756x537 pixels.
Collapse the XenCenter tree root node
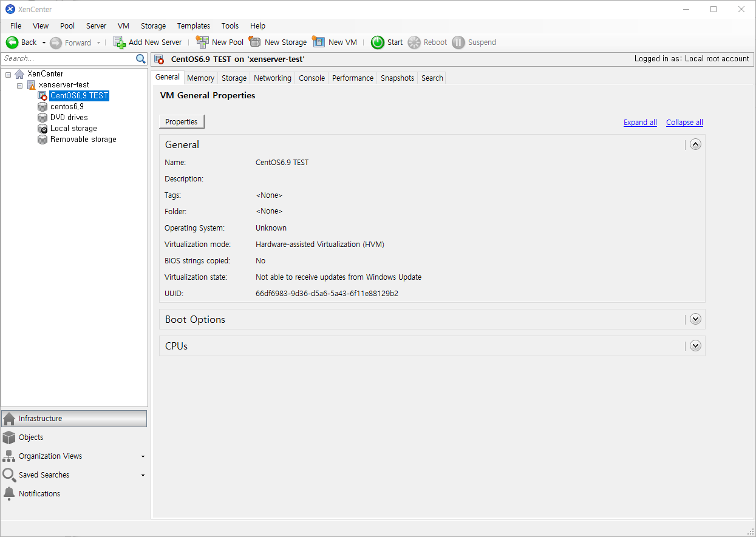tap(8, 74)
